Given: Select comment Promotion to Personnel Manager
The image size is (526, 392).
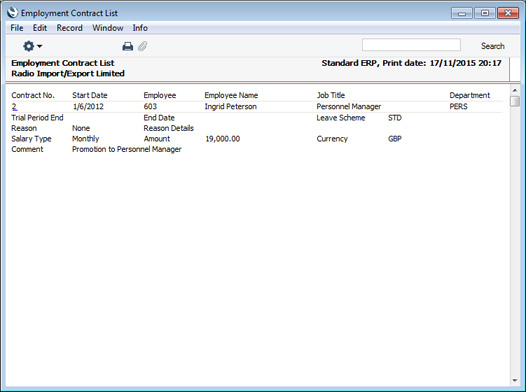Looking at the screenshot, I should [x=126, y=149].
